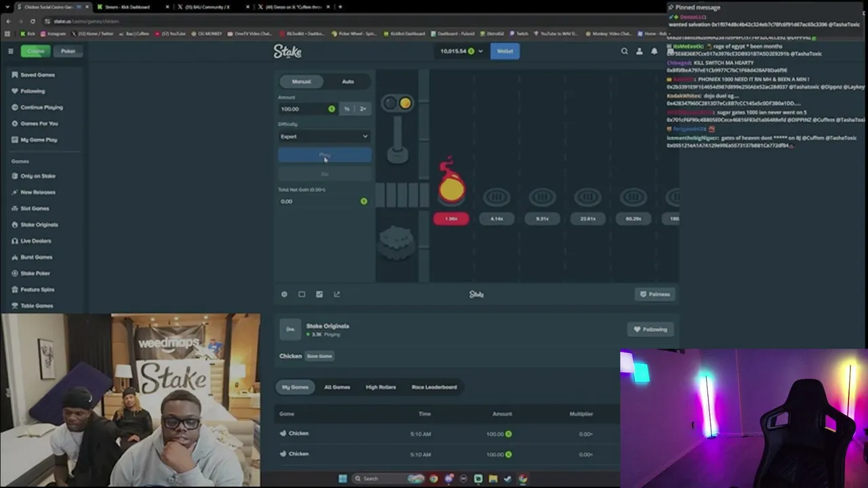The image size is (868, 488).
Task: Select the Race Leaderboard tab
Action: click(434, 387)
